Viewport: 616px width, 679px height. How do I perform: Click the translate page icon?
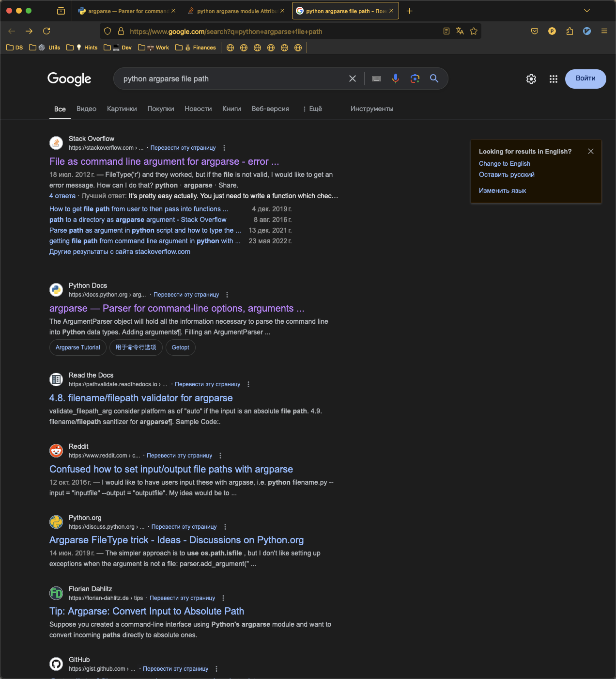[460, 31]
